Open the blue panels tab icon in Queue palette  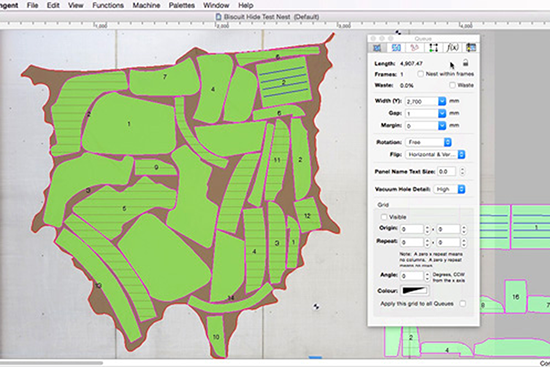396,48
